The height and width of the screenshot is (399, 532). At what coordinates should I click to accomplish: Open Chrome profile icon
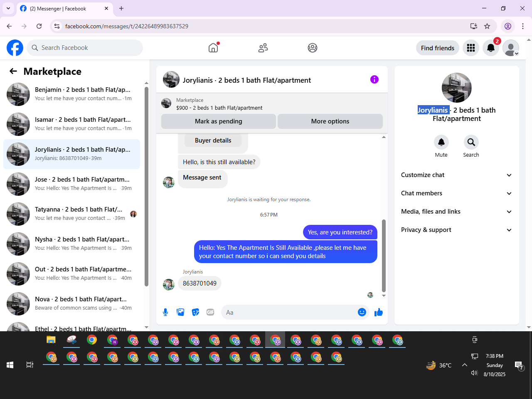(x=508, y=26)
